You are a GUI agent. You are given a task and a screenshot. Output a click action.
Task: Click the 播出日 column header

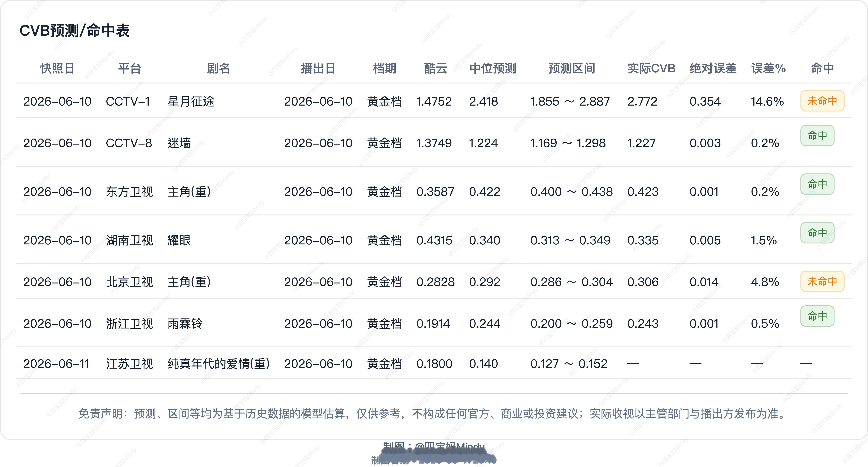coord(318,68)
